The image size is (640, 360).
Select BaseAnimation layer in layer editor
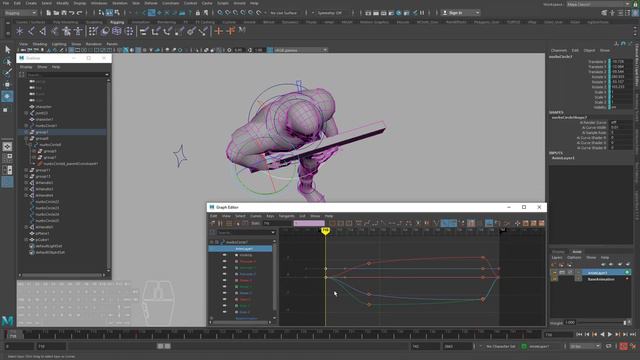[x=601, y=279]
